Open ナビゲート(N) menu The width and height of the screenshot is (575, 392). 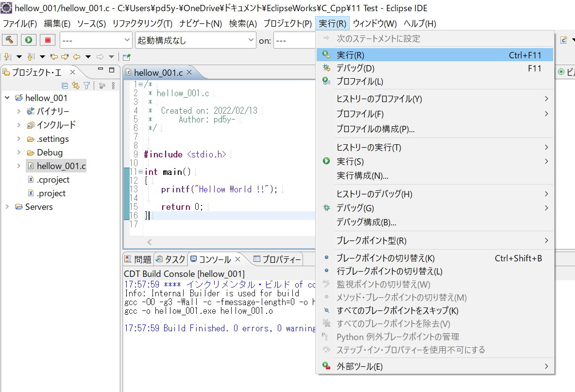[x=200, y=23]
